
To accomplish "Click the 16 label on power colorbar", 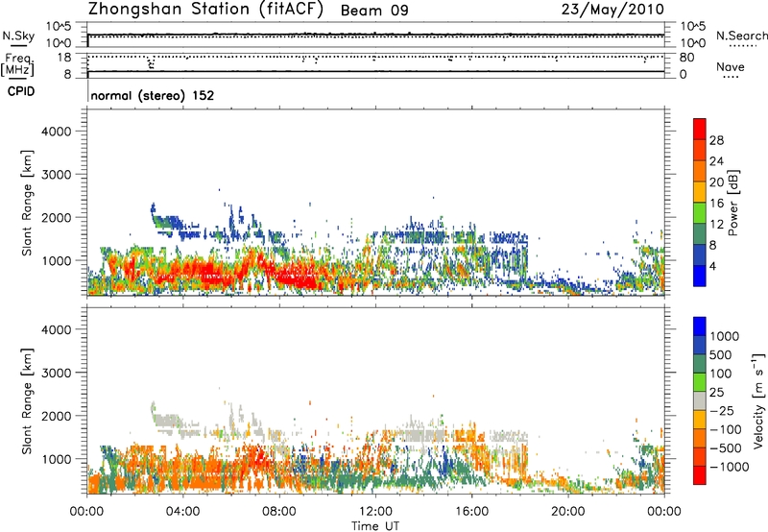I will pyautogui.click(x=716, y=204).
